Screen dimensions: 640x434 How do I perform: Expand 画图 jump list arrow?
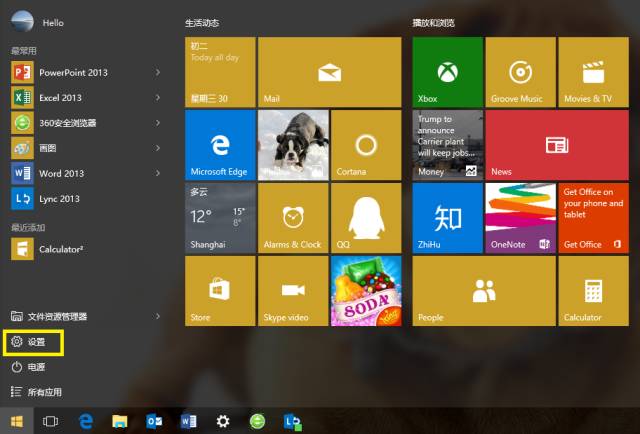[158, 148]
